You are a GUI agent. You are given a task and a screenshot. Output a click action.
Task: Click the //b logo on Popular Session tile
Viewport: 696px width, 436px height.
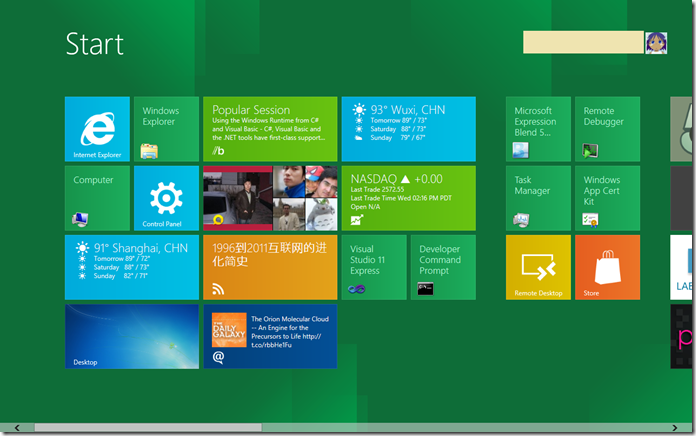click(x=218, y=151)
